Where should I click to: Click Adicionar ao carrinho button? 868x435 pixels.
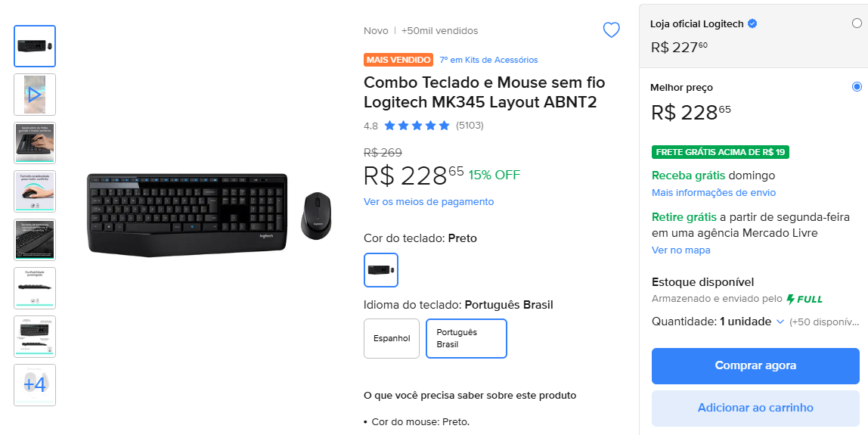click(755, 408)
